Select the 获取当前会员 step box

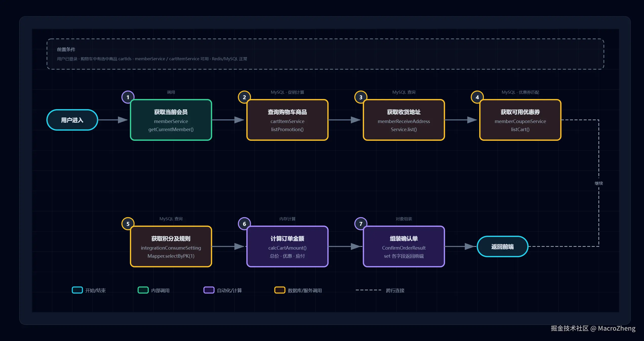point(171,120)
